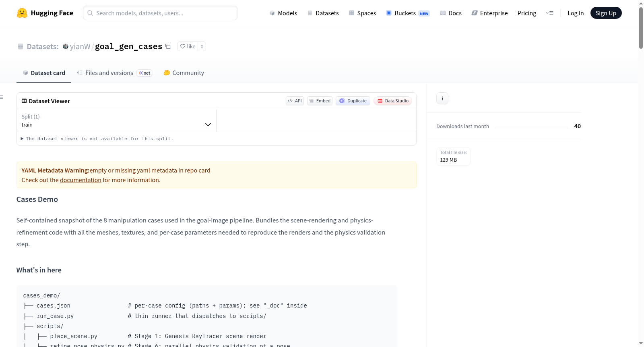644x347 pixels.
Task: Open the Files and versions tab
Action: [x=114, y=73]
